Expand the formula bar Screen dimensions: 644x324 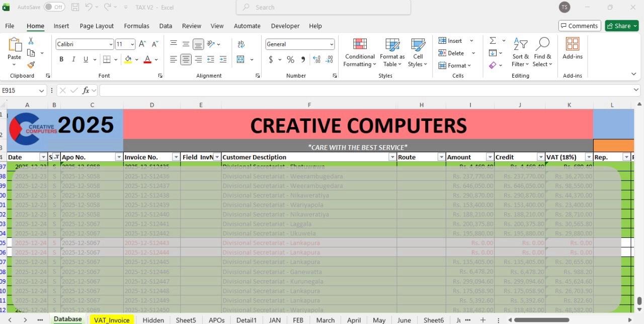coord(636,90)
